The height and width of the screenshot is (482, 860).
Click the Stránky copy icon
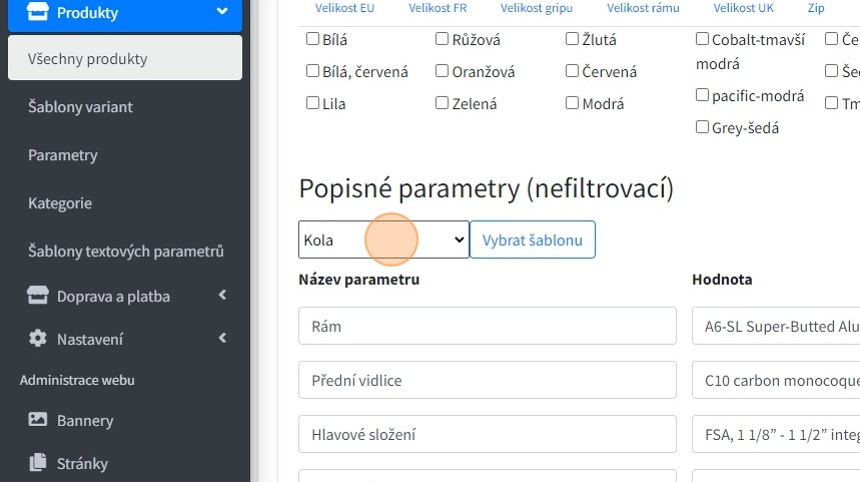(x=38, y=463)
